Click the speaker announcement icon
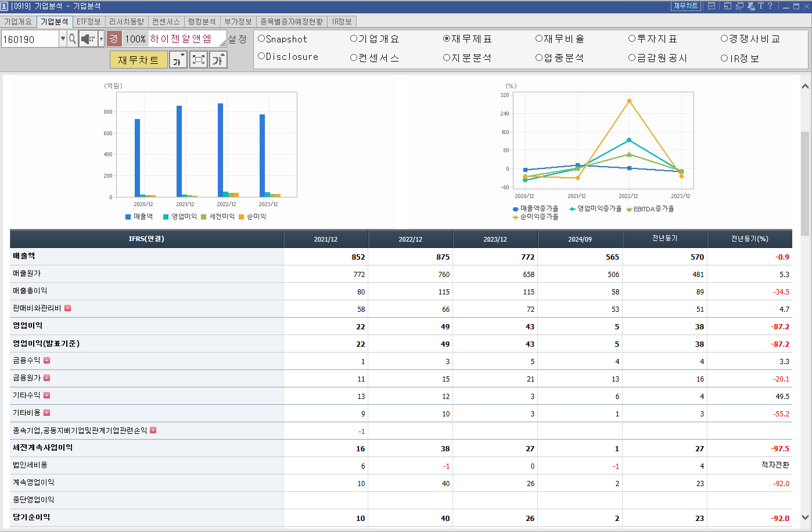The width and height of the screenshot is (812, 532). [x=88, y=39]
